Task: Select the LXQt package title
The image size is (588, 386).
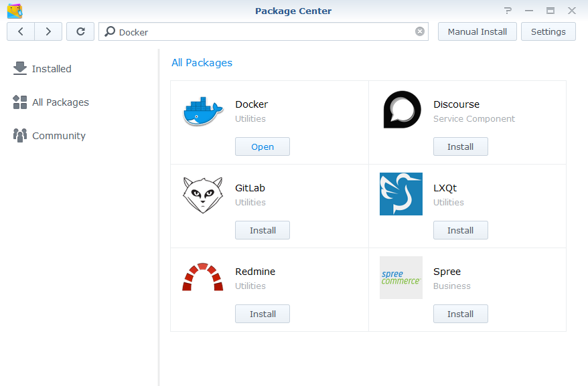Action: [x=445, y=188]
